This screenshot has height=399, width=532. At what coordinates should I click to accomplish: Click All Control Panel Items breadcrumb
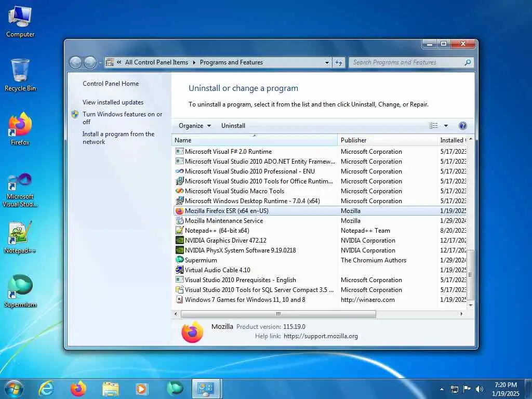[x=156, y=62]
